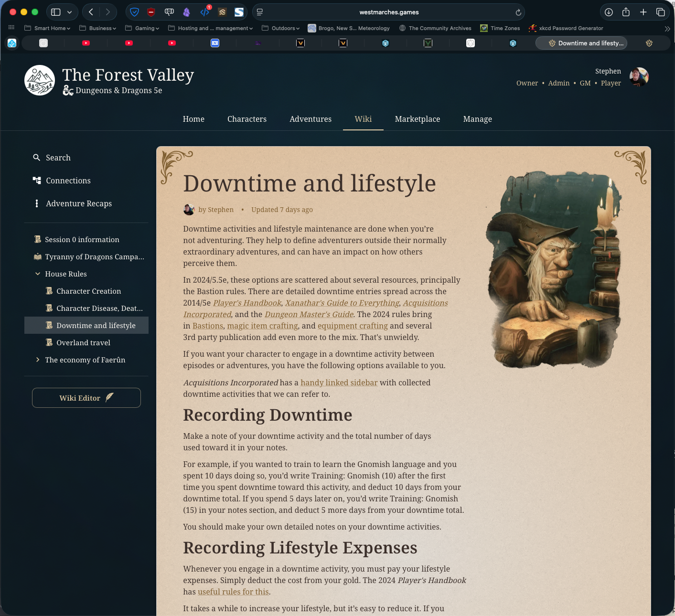Open the handy linked sidebar link
Viewport: 675px width, 616px height.
339,382
